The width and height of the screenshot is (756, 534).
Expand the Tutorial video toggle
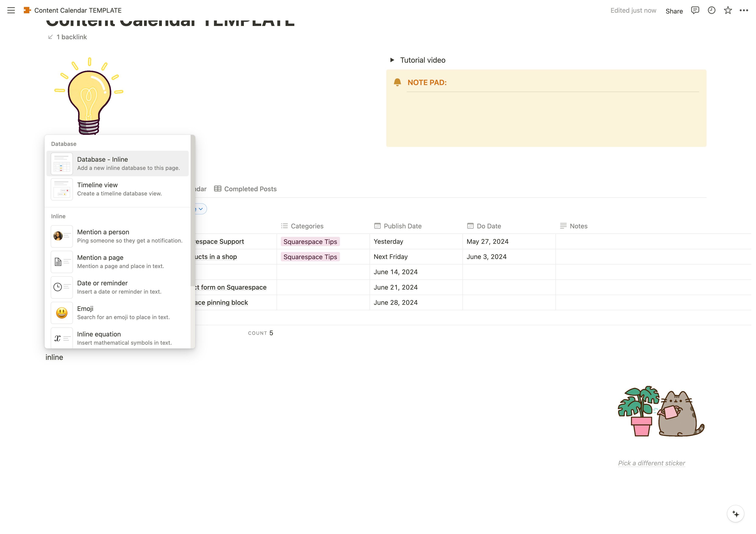point(392,60)
